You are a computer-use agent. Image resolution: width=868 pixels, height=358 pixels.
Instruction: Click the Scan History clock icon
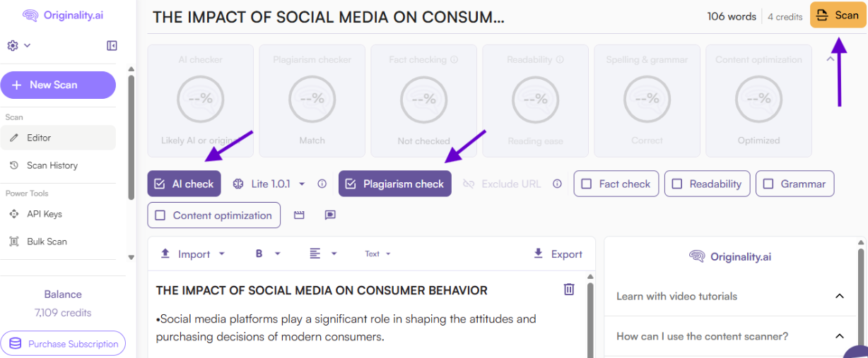pos(13,165)
